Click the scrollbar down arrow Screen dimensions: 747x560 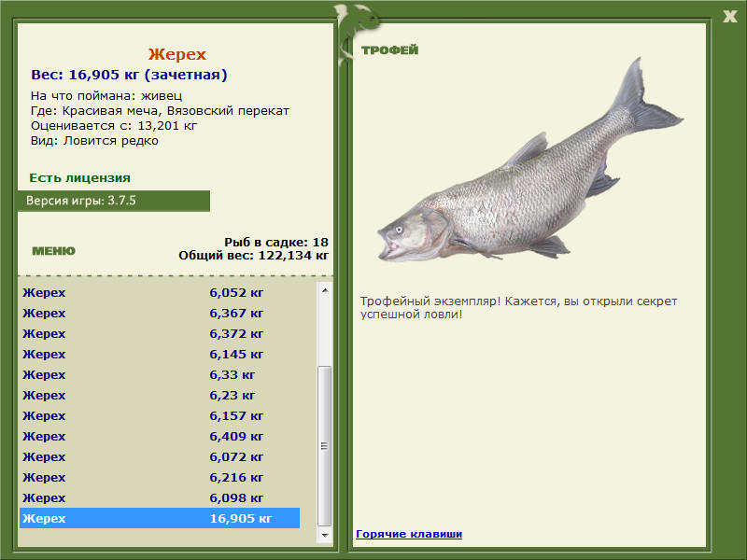pos(324,535)
